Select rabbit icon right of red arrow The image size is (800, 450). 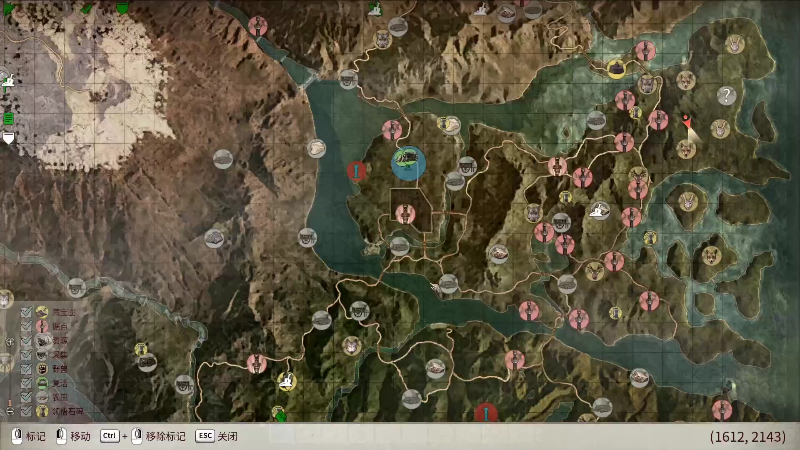point(720,129)
